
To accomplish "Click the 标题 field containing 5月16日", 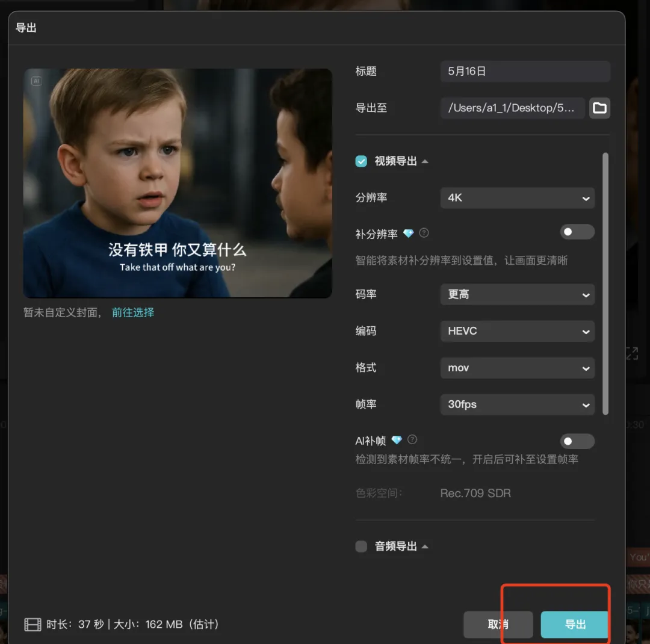I will (x=525, y=72).
